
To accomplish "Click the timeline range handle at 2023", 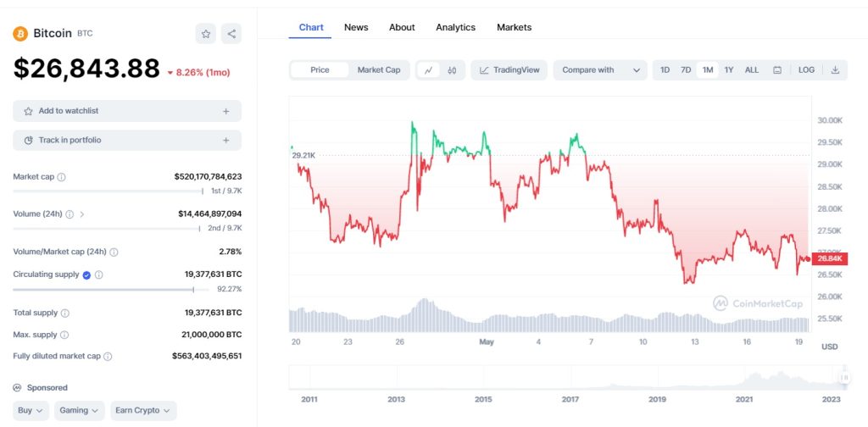I will click(845, 378).
